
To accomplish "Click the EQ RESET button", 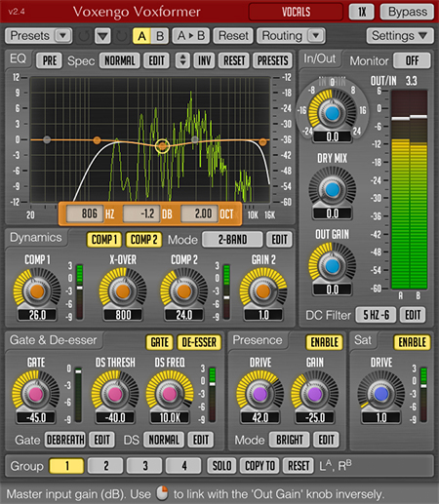I will point(234,60).
